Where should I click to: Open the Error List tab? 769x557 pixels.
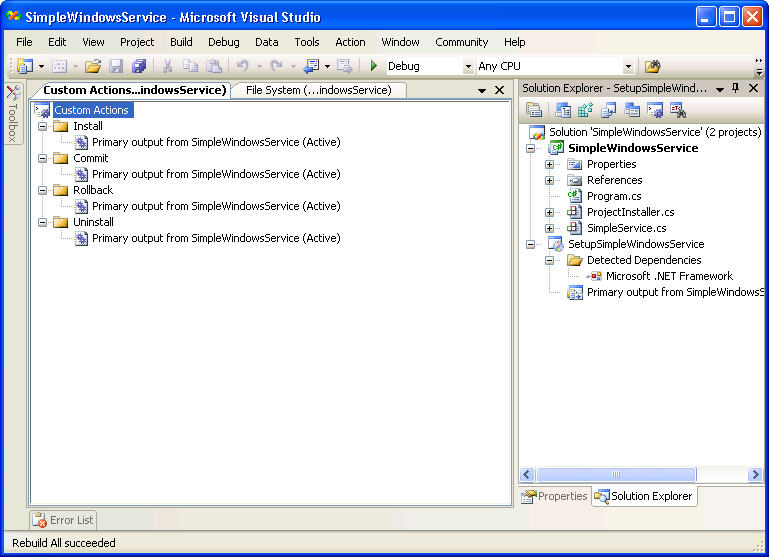click(63, 520)
